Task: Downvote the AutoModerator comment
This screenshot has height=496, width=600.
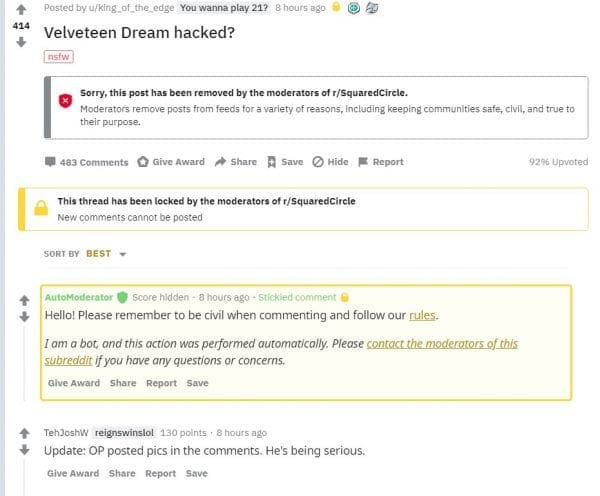Action: tap(25, 317)
